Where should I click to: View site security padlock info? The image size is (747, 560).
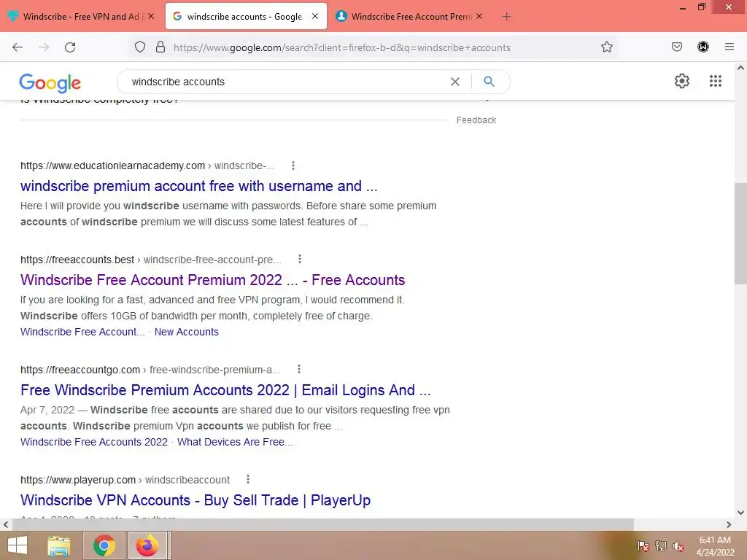pyautogui.click(x=160, y=47)
